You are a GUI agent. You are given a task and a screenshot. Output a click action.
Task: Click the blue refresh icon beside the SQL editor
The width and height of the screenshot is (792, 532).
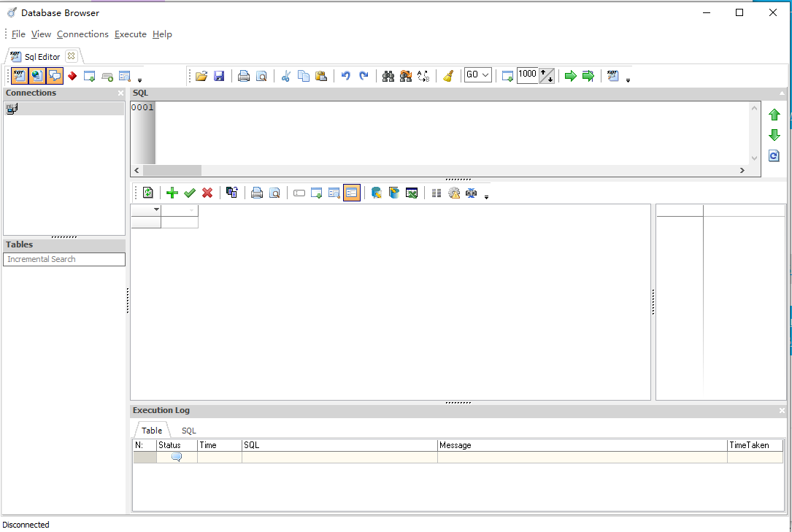pyautogui.click(x=774, y=155)
